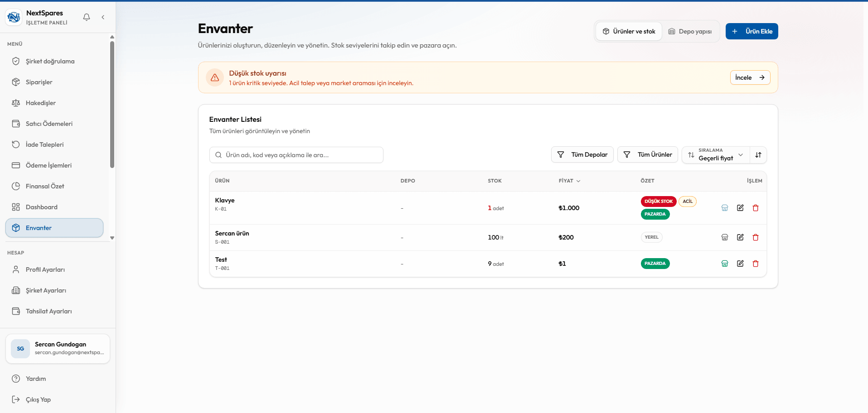868x413 pixels.
Task: Open Finansal Özet
Action: coord(54,186)
